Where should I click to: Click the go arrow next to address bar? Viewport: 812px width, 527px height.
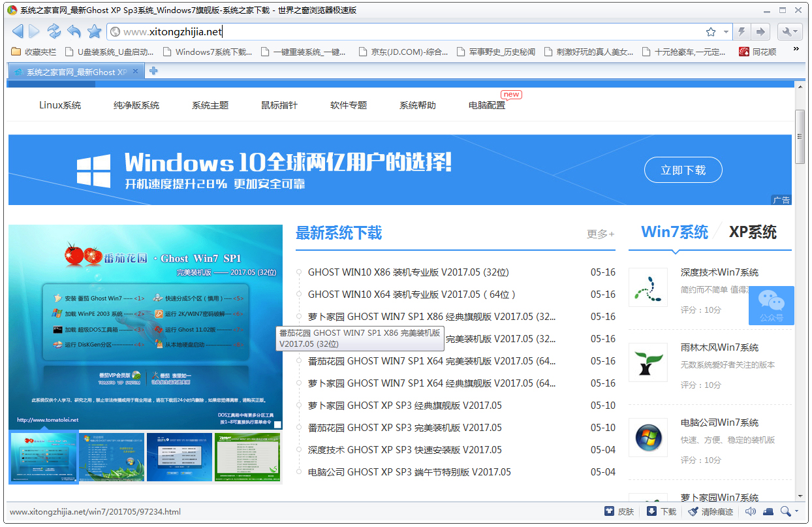point(760,32)
